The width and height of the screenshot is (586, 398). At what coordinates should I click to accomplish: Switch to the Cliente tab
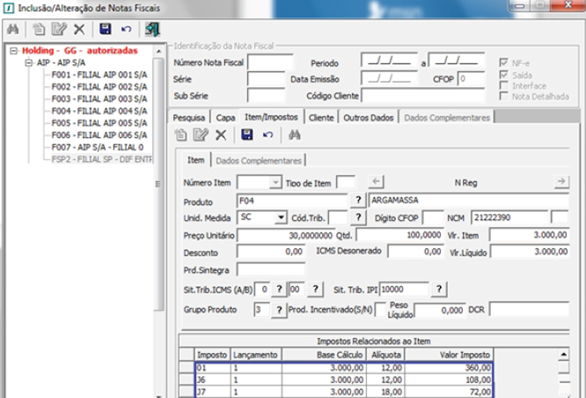(x=321, y=118)
